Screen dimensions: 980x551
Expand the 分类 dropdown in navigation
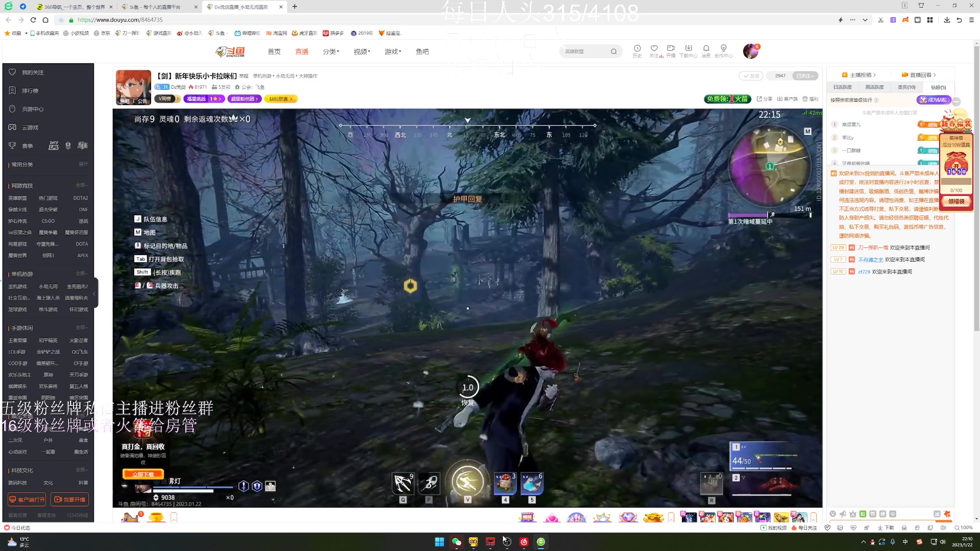(x=331, y=52)
